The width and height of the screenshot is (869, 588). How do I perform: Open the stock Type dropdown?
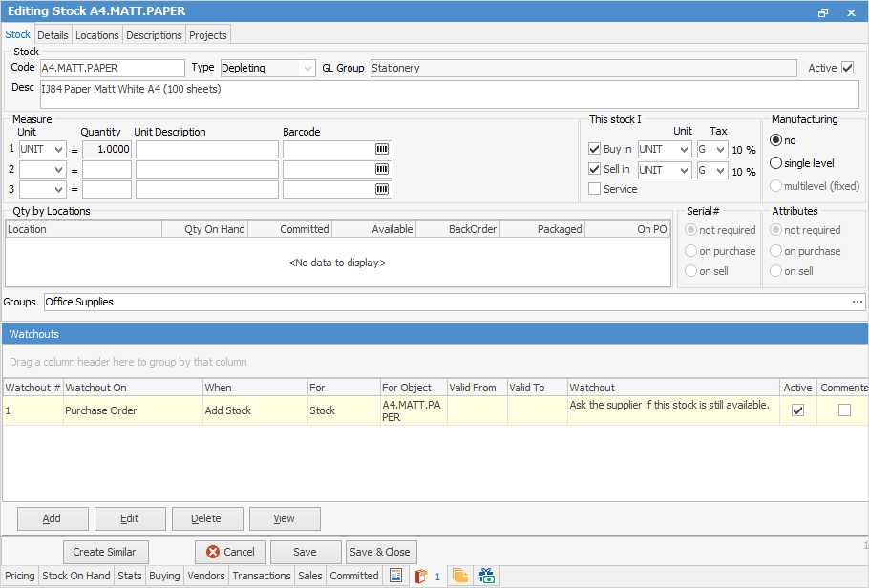[x=307, y=69]
